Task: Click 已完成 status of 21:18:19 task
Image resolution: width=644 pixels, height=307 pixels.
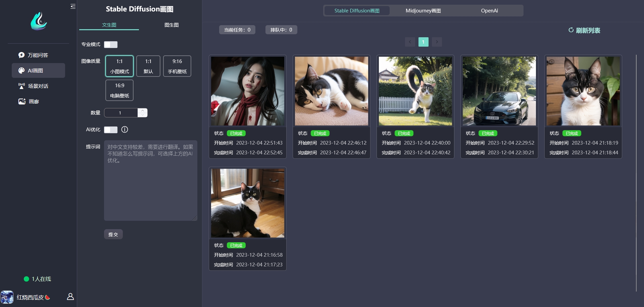Action: pos(572,133)
